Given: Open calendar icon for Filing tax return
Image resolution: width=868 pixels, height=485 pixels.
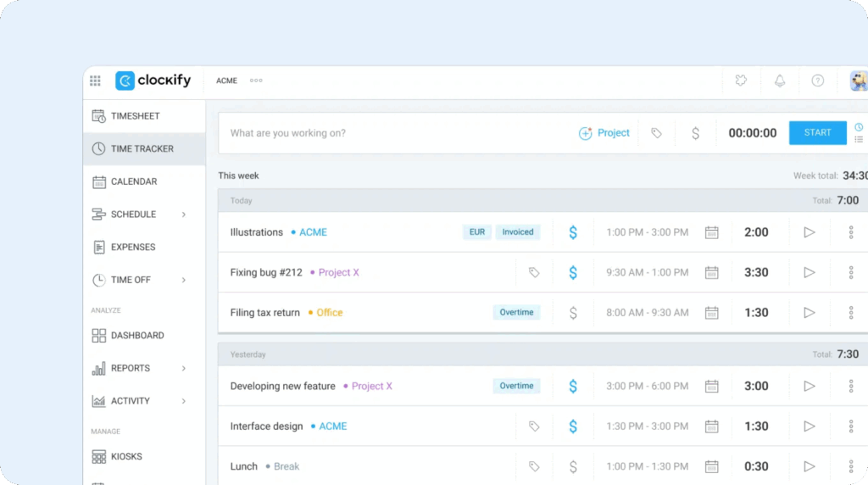Looking at the screenshot, I should click(x=712, y=313).
